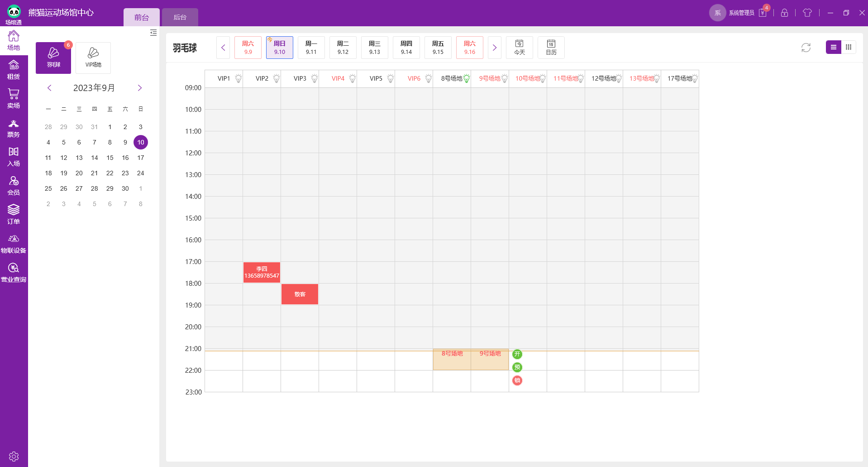
Task: Click the 今天 today button
Action: pos(519,48)
